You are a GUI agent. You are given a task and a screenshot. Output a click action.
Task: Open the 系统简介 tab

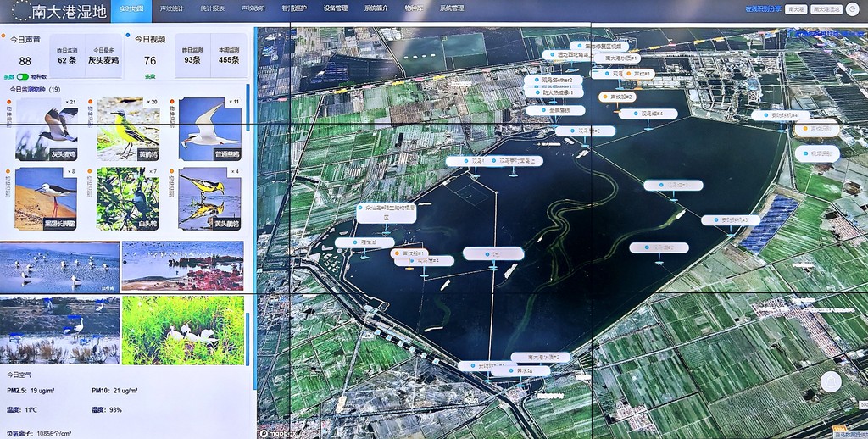tap(376, 8)
